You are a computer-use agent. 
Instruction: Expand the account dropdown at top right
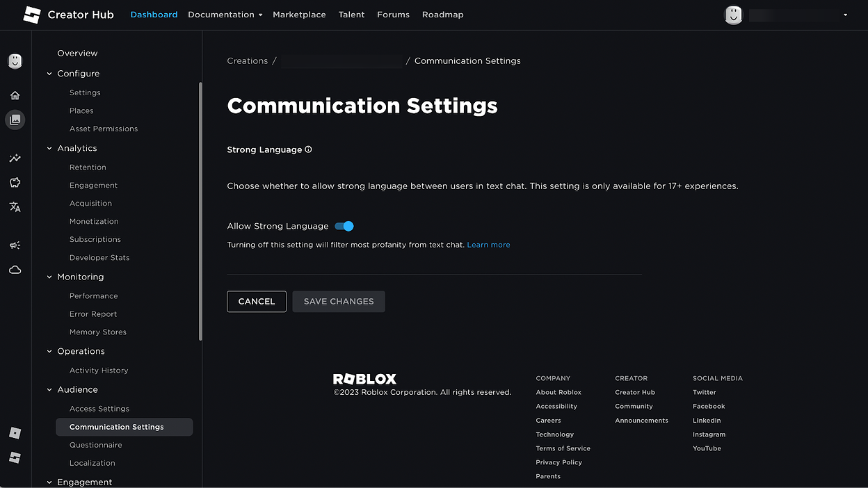pyautogui.click(x=844, y=15)
